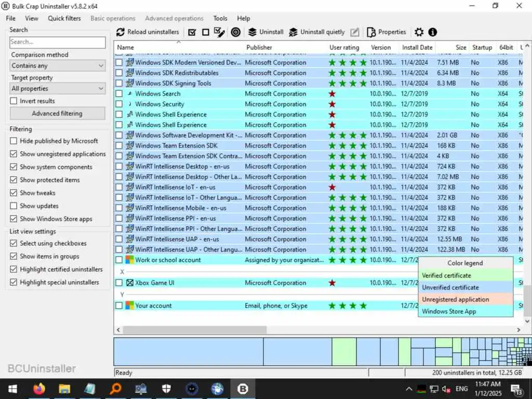The image size is (532, 399).
Task: Open the Tools menu
Action: [220, 18]
